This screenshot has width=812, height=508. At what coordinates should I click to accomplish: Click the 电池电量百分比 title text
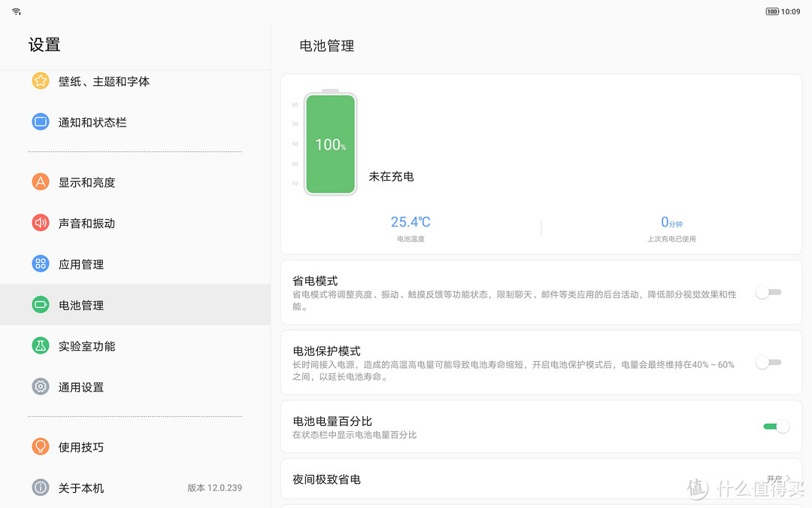point(332,421)
